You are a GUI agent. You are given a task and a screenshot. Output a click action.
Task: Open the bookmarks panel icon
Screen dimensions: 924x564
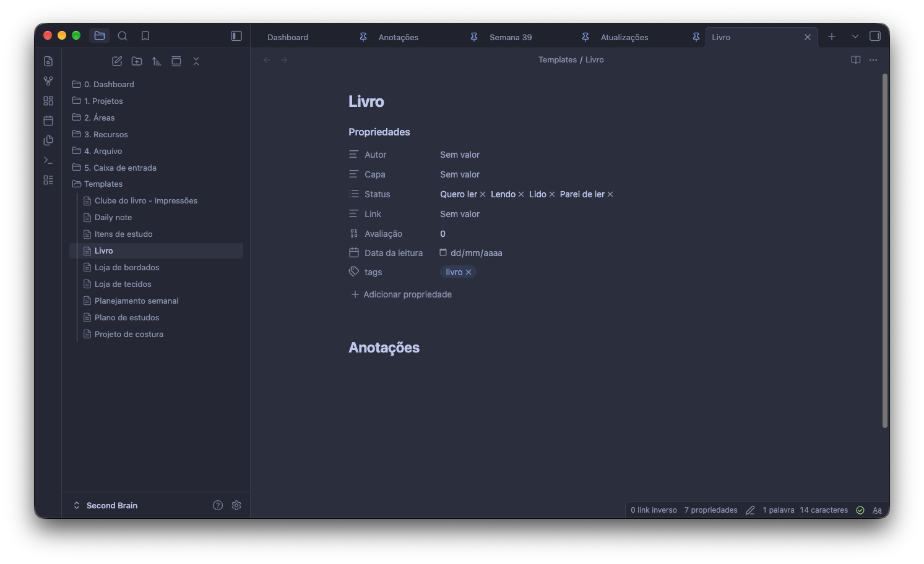[x=145, y=36]
